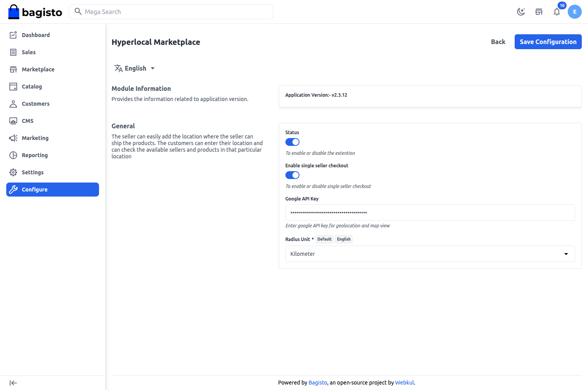Open notifications bell showing 10 alerts
The height and width of the screenshot is (390, 588).
(x=556, y=12)
